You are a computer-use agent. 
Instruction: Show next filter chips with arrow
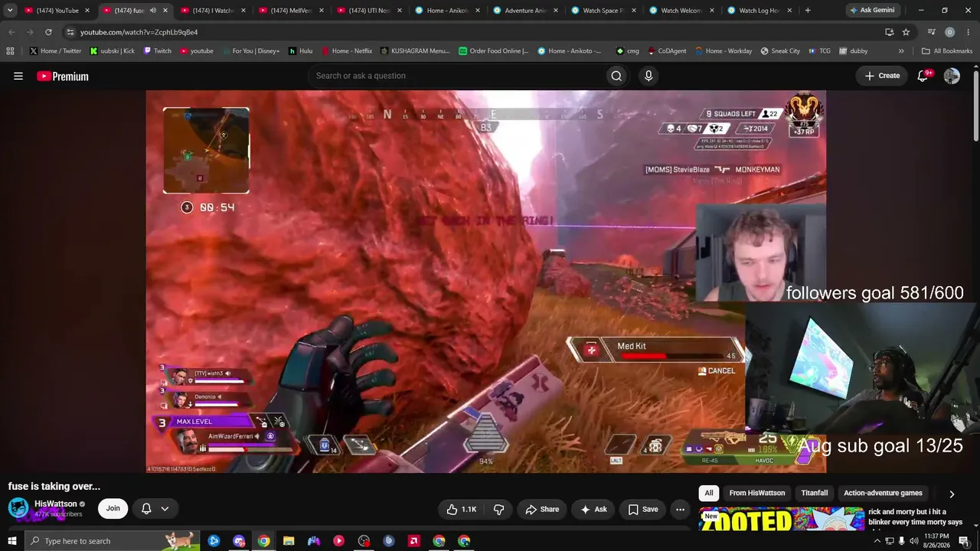[x=952, y=494]
